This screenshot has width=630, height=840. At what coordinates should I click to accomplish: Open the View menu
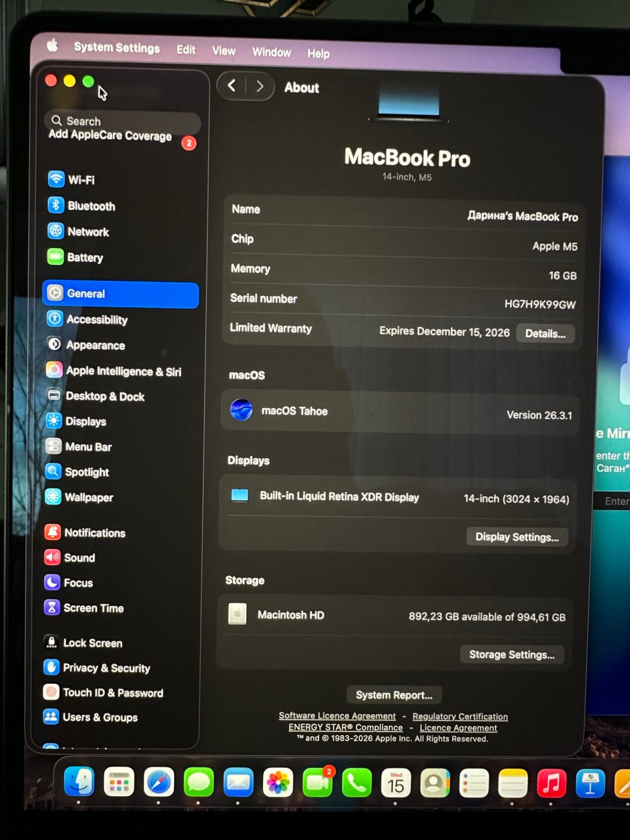coord(224,51)
